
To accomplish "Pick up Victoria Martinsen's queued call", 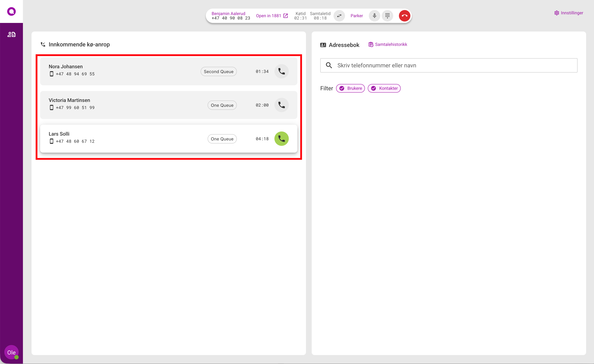I will (281, 105).
